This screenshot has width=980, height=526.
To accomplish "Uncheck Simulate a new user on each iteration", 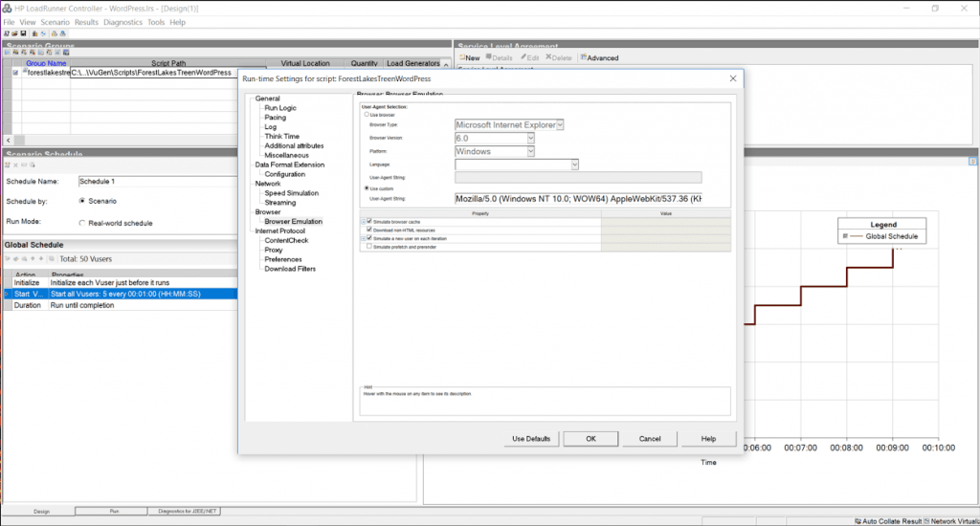I will click(x=369, y=238).
